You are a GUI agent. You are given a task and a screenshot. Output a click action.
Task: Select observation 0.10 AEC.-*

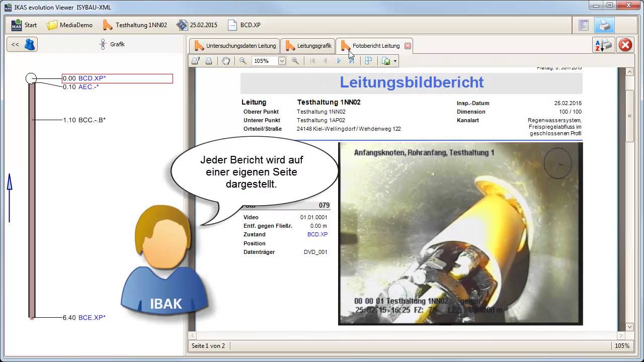[x=80, y=87]
